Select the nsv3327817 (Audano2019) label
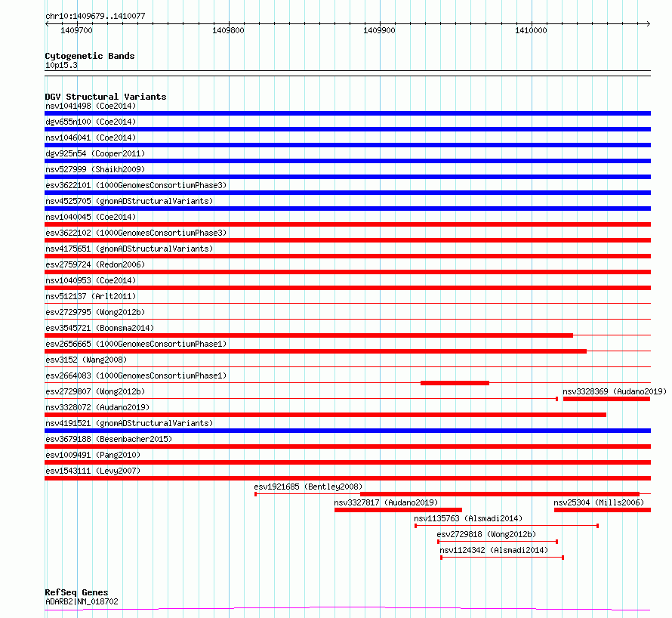Screen dimensions: 672x618 386,502
